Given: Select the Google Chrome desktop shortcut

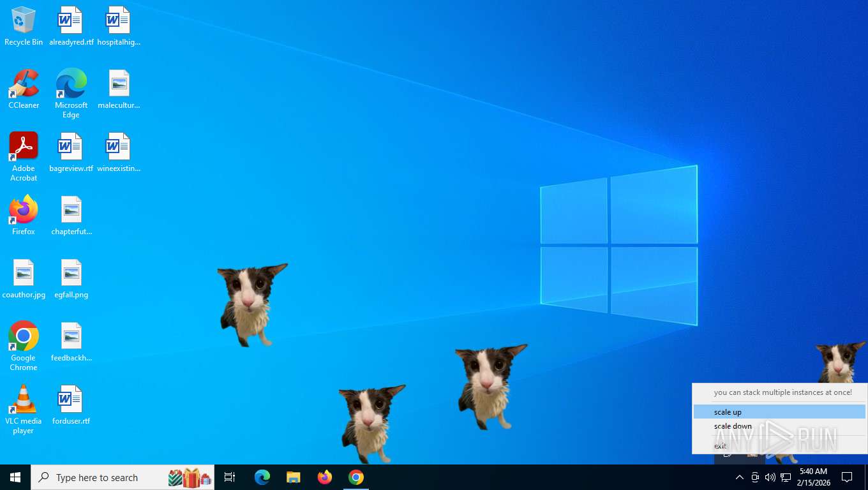Looking at the screenshot, I should click(24, 347).
